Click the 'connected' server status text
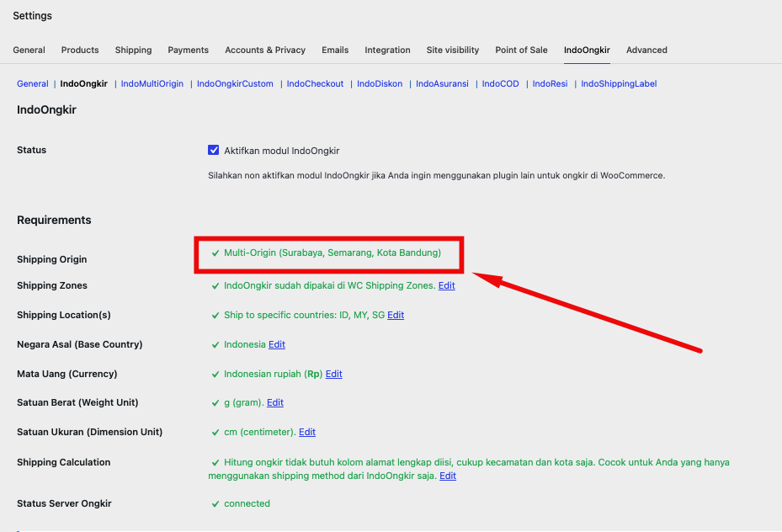Image resolution: width=782 pixels, height=532 pixels. pos(247,503)
